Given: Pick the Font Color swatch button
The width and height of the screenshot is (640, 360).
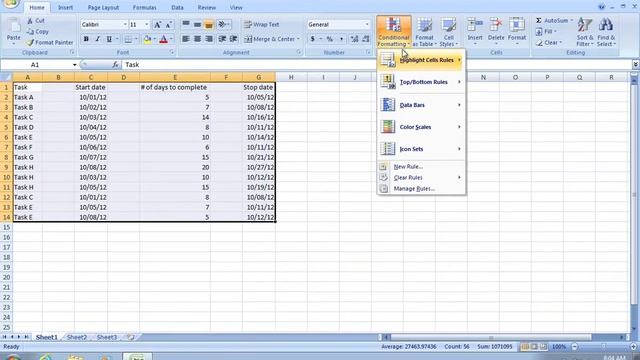Looking at the screenshot, I should pos(164,39).
